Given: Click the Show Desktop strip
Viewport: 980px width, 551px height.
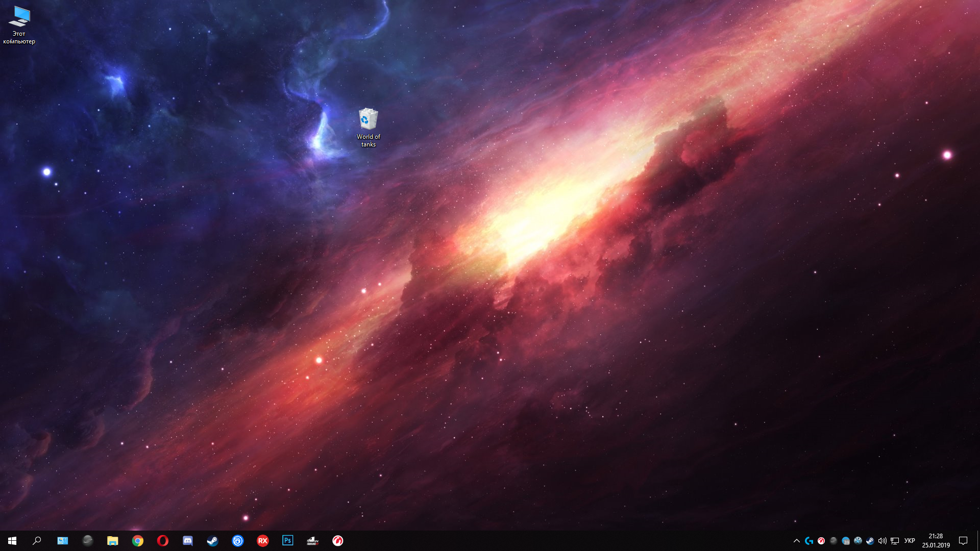Looking at the screenshot, I should click(978, 541).
